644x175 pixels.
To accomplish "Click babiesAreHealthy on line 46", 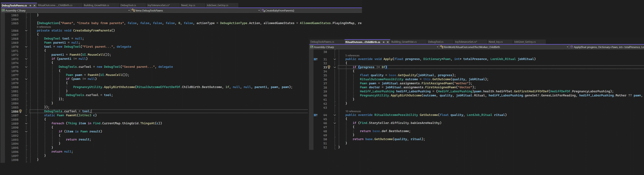I will coord(425,123).
